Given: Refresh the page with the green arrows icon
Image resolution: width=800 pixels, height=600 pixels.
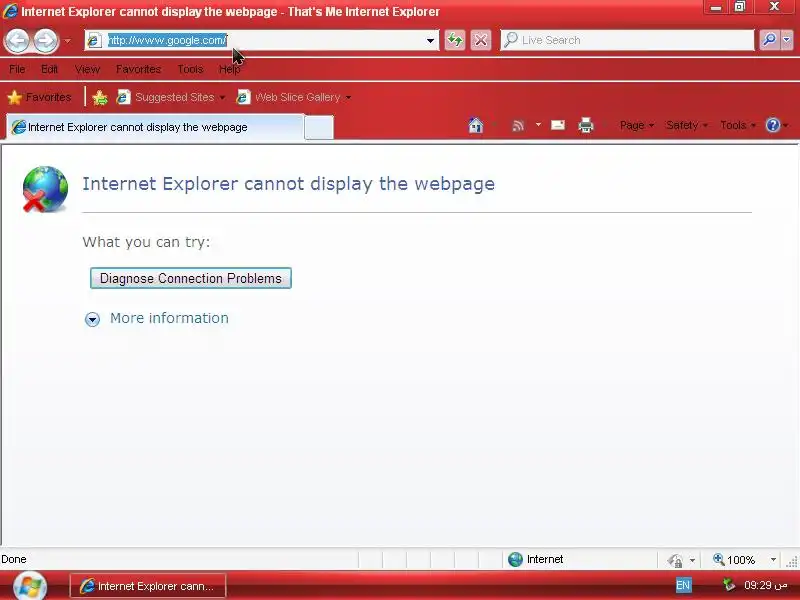Looking at the screenshot, I should (x=455, y=40).
